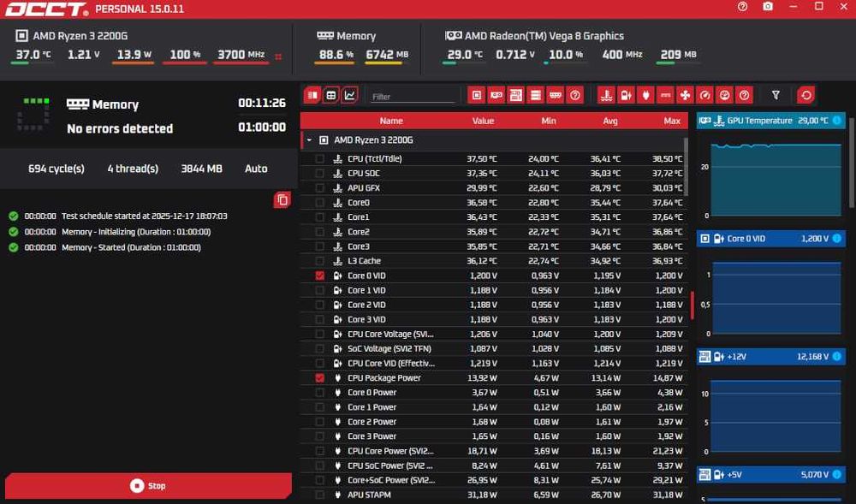Open info for +12V graph
This screenshot has width=856, height=504.
click(837, 356)
